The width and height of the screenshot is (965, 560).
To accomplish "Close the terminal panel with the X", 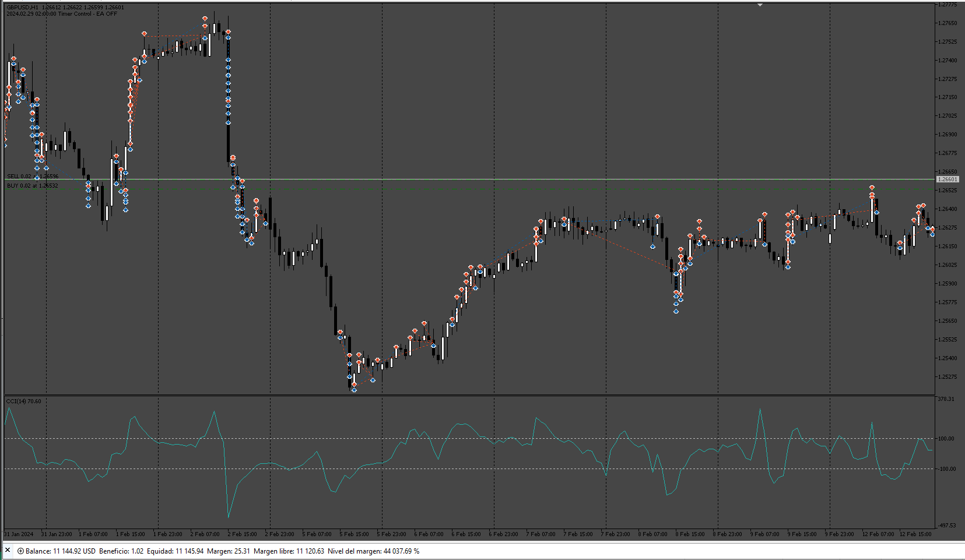I will (x=8, y=550).
